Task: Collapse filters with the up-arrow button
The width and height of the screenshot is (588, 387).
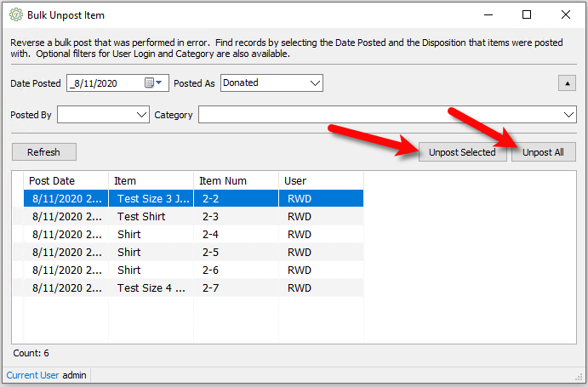Action: (x=567, y=83)
